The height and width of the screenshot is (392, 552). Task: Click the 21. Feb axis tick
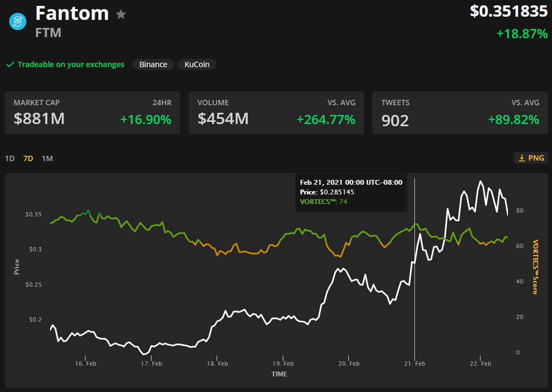[x=415, y=364]
